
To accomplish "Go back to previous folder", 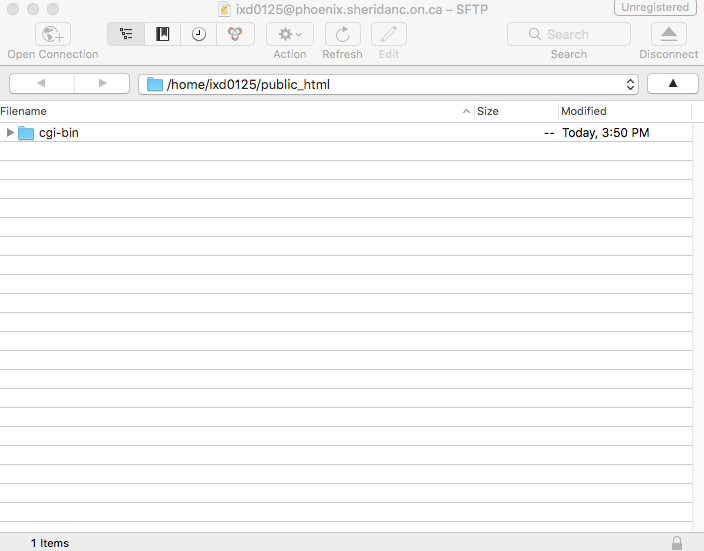I will [40, 84].
